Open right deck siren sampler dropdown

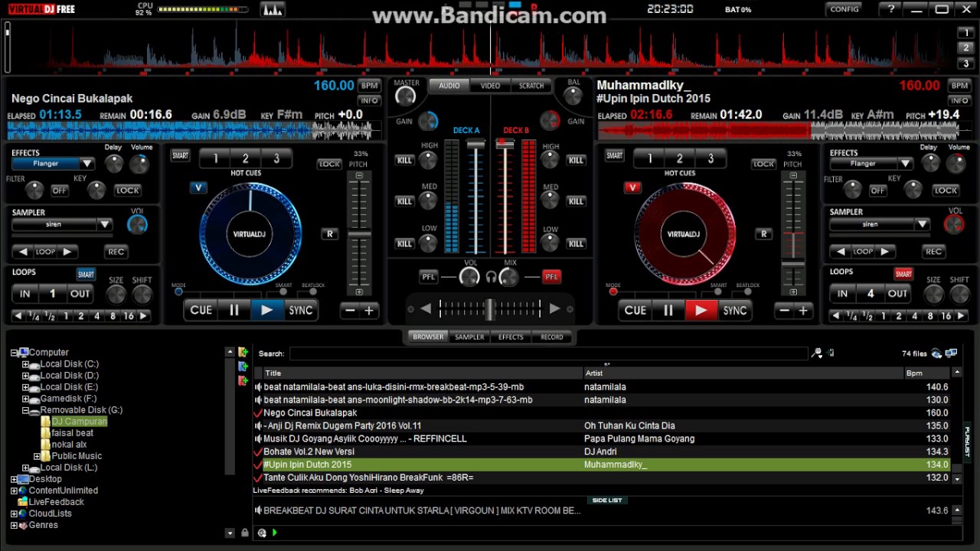923,224
